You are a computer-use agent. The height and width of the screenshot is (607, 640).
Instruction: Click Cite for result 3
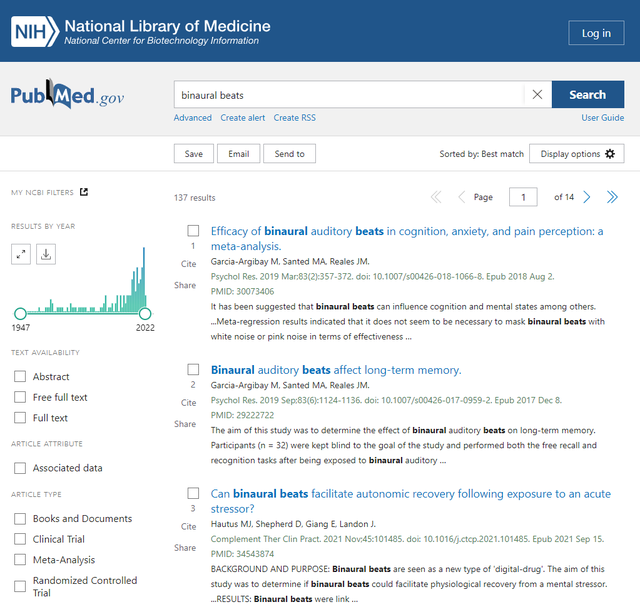pos(189,527)
